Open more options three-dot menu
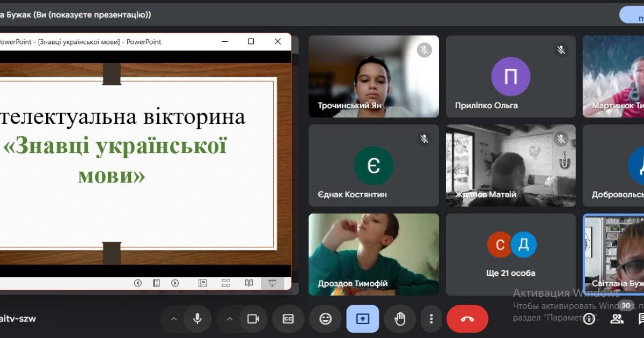 [431, 319]
